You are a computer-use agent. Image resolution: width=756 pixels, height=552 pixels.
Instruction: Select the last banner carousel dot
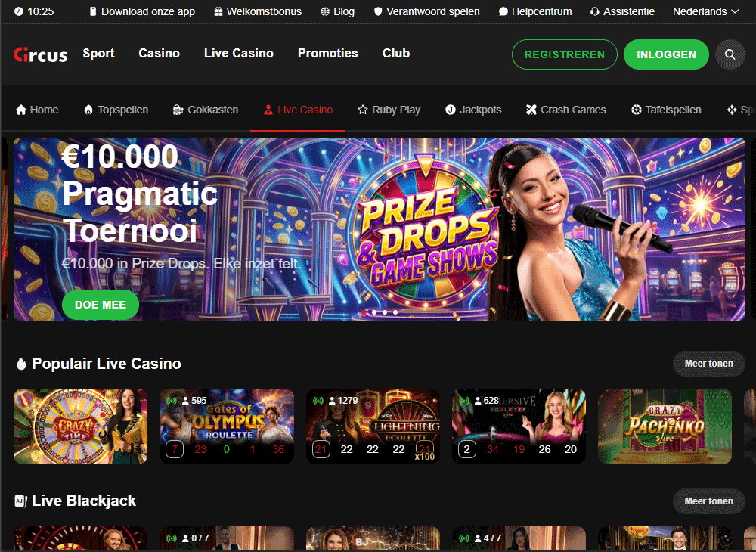395,312
